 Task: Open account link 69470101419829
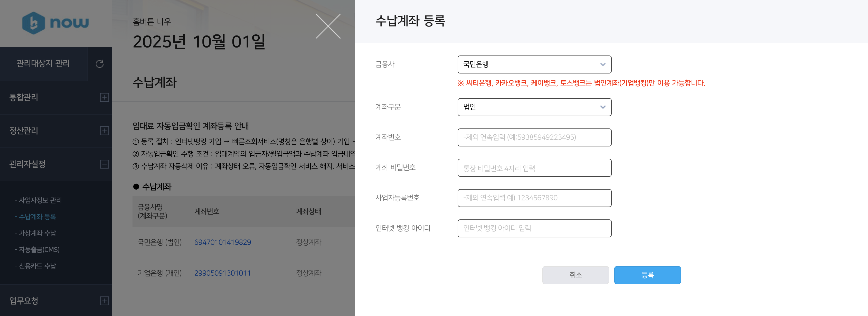point(222,242)
